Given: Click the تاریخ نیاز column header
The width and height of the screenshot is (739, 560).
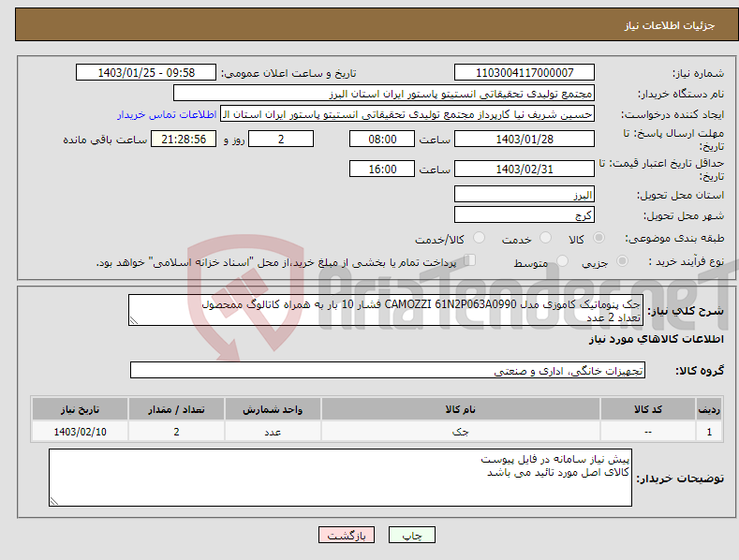Looking at the screenshot, I should 81,408.
